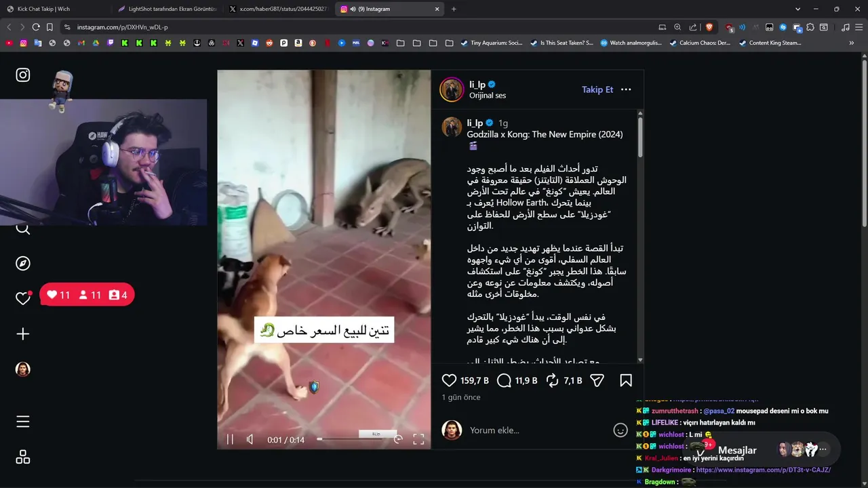The width and height of the screenshot is (868, 488).
Task: Change playback speed on video controls
Action: pyautogui.click(x=399, y=439)
